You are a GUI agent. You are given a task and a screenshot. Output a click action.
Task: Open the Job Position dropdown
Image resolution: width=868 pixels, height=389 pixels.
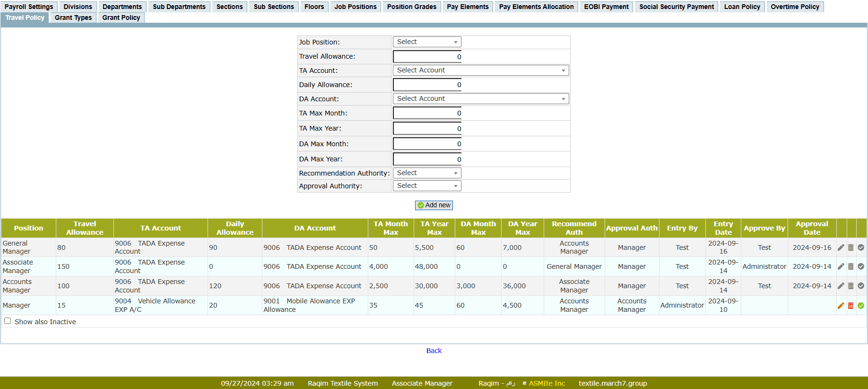point(426,42)
